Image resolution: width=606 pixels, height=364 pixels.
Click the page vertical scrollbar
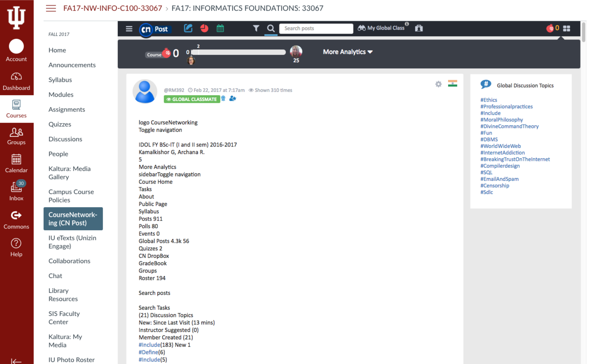pyautogui.click(x=583, y=32)
